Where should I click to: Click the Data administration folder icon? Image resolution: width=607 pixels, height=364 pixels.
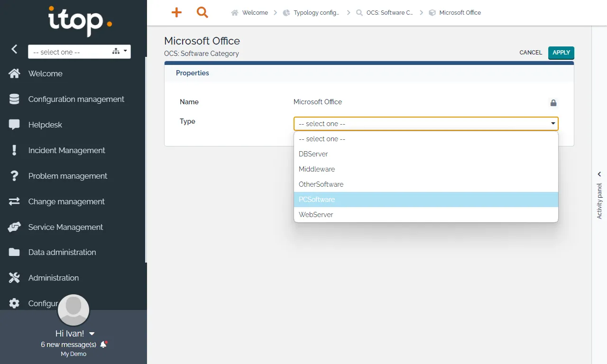14,252
